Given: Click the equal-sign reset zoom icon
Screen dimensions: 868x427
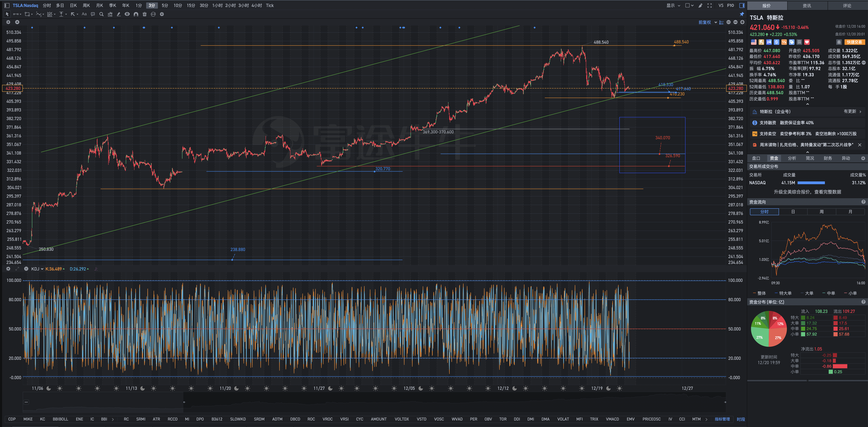Looking at the screenshot, I should 729,22.
